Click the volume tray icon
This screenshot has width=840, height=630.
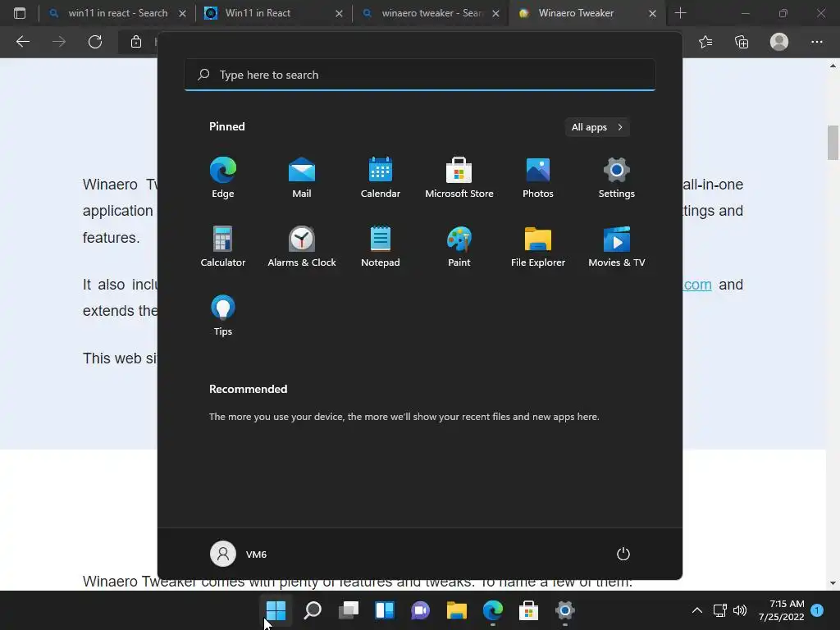point(740,610)
